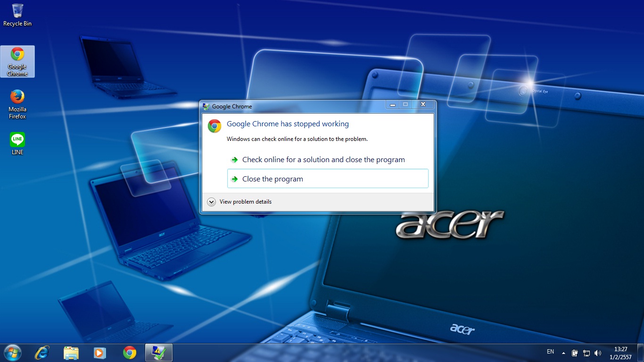Choose 'Close the program' option
Viewport: 644px width, 362px height.
point(328,179)
